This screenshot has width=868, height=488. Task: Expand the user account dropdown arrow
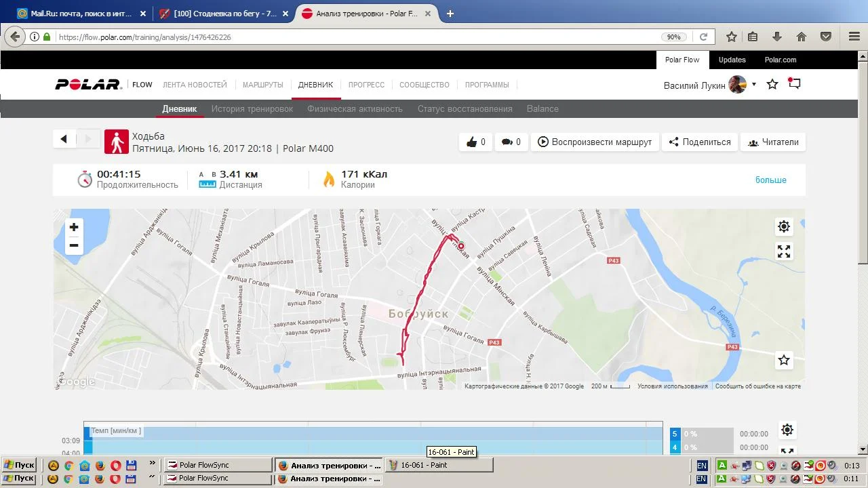click(x=754, y=85)
